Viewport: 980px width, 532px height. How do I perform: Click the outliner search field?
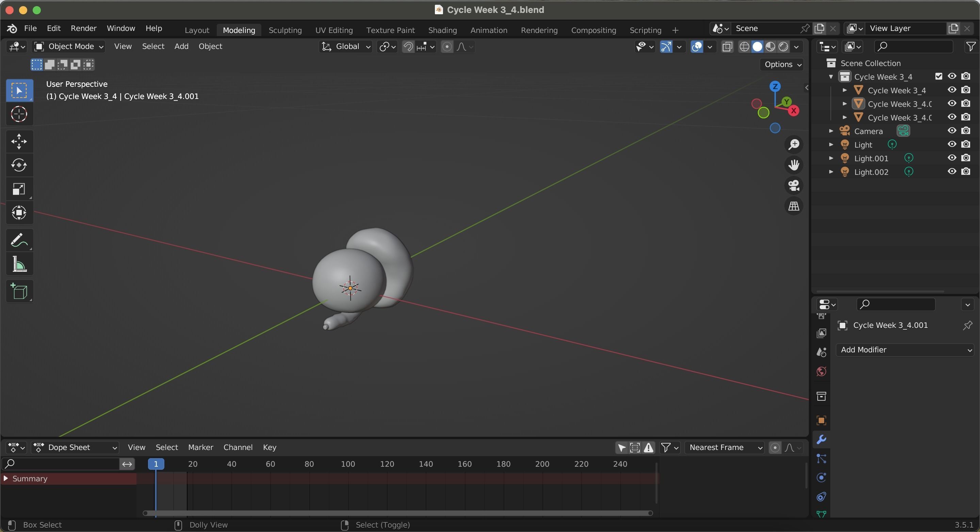tap(913, 46)
